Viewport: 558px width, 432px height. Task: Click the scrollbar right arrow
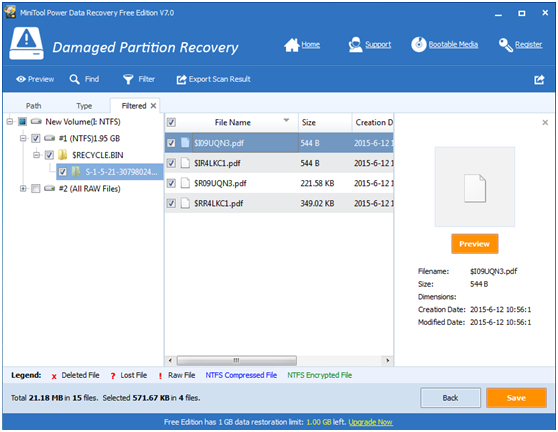point(388,360)
